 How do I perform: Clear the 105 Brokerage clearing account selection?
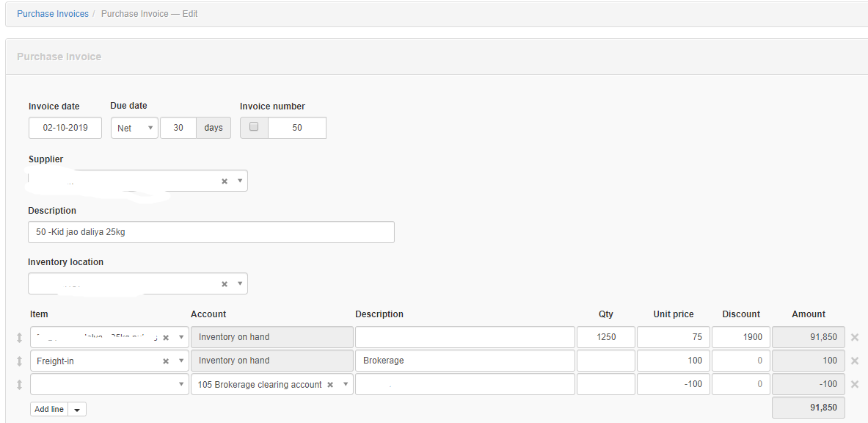(x=330, y=385)
